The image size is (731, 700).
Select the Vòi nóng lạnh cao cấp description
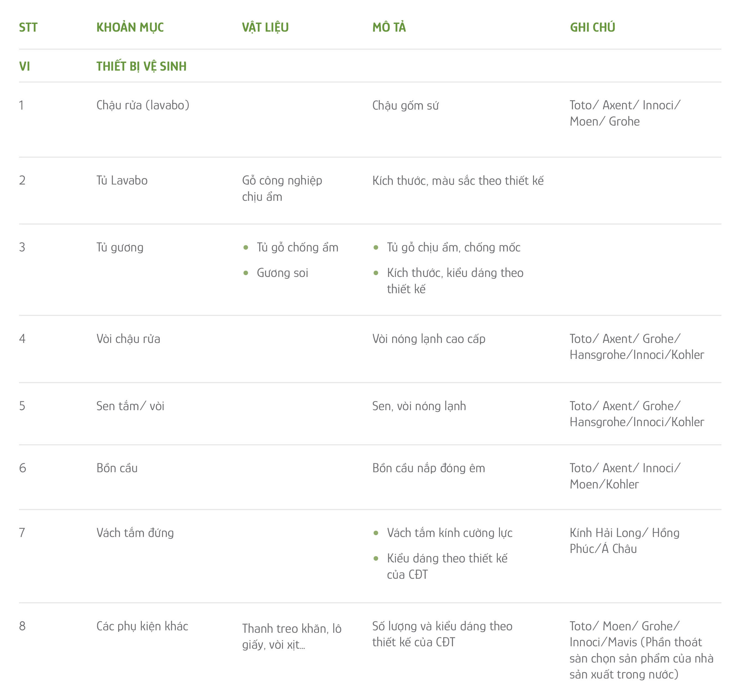click(429, 339)
